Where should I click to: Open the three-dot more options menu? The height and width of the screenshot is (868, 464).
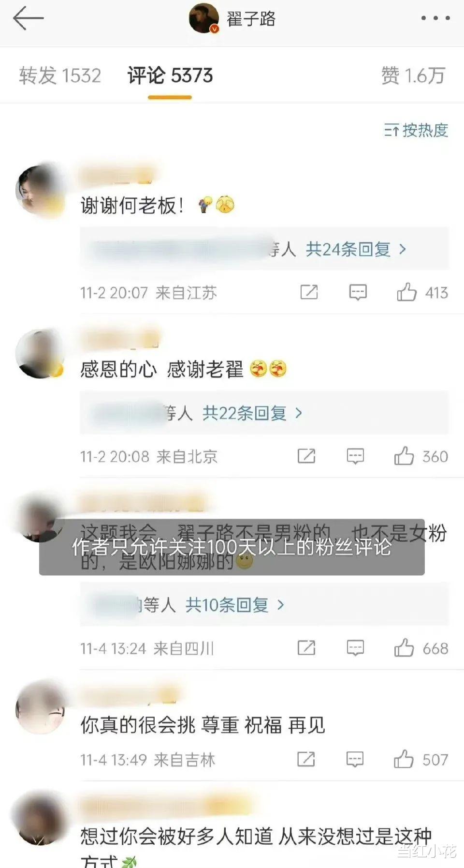coord(435,18)
